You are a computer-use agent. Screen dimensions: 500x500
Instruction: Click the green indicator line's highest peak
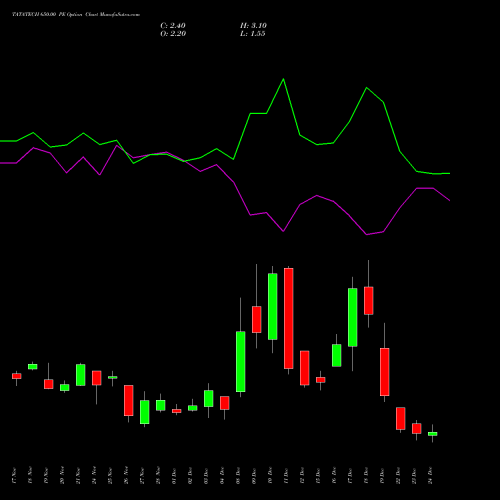[283, 79]
